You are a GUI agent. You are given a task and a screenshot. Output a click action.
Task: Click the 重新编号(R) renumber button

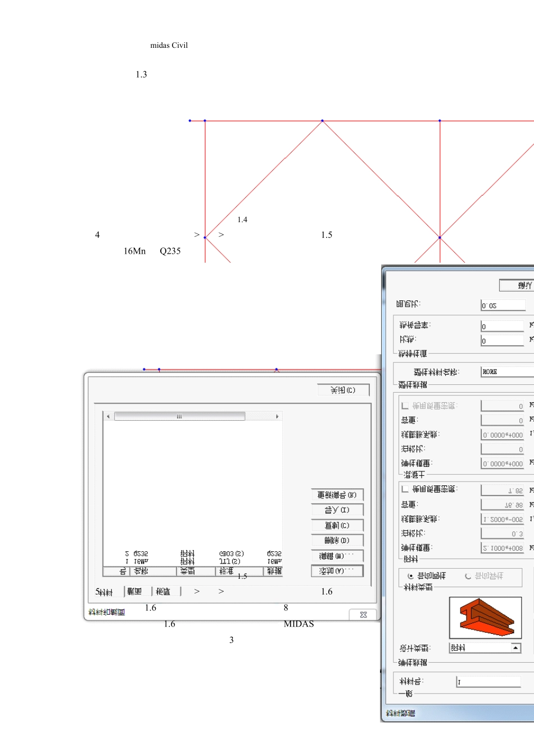(x=337, y=495)
